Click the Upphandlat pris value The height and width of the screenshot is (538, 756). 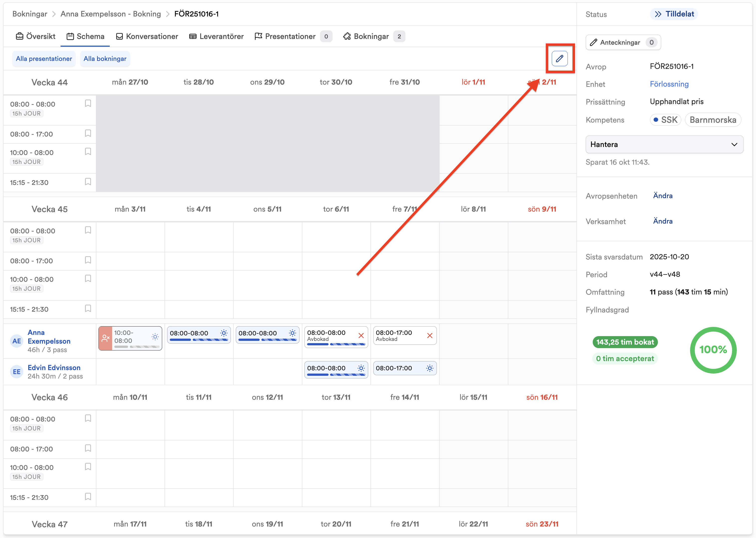click(676, 102)
